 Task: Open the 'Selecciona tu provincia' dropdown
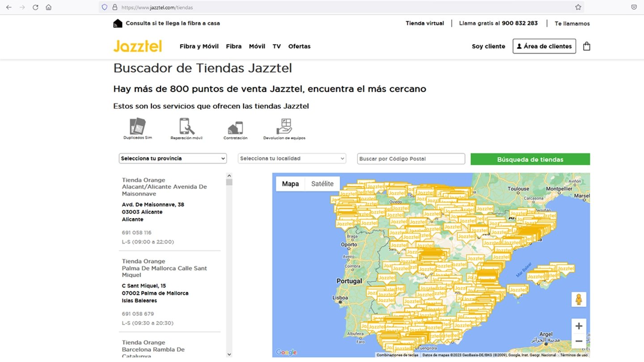[x=173, y=159]
